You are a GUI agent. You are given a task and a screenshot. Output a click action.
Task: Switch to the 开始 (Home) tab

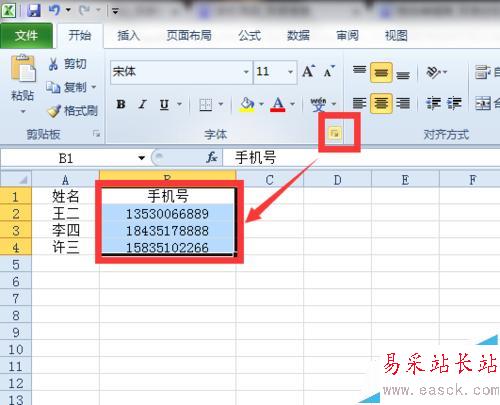[x=79, y=35]
